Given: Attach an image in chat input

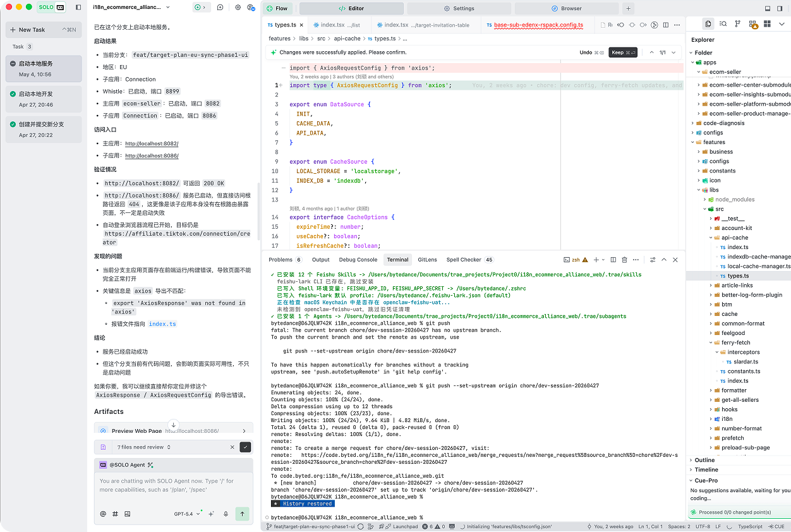Looking at the screenshot, I should (127, 514).
